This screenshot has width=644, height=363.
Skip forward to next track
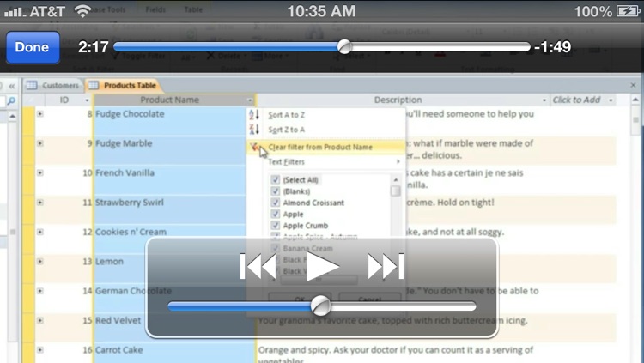(x=386, y=267)
